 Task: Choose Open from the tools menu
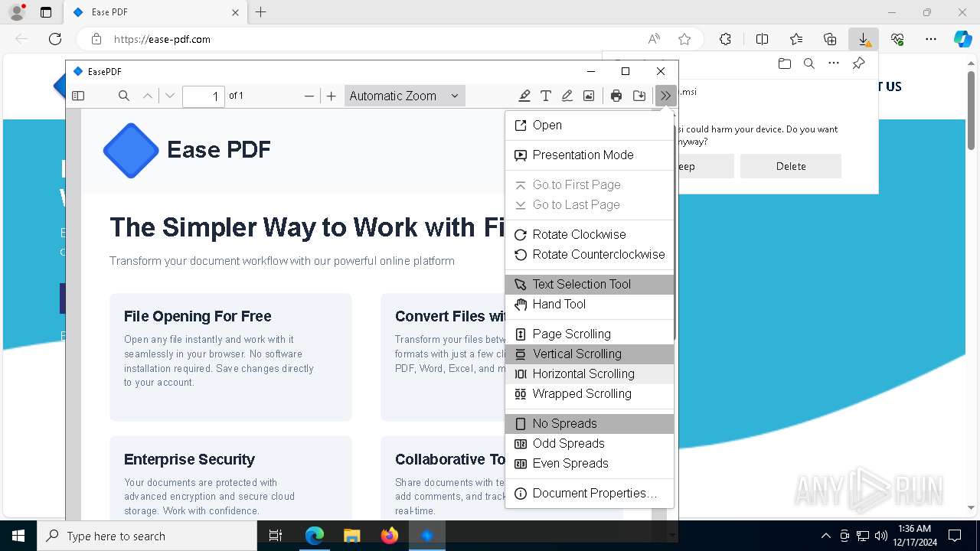(590, 126)
